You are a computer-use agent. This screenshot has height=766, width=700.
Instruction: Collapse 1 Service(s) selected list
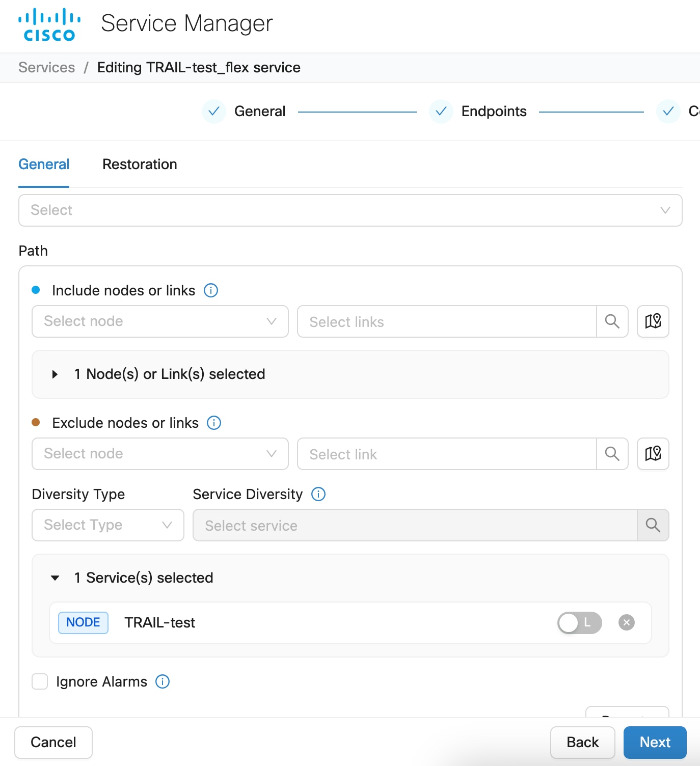tap(55, 578)
